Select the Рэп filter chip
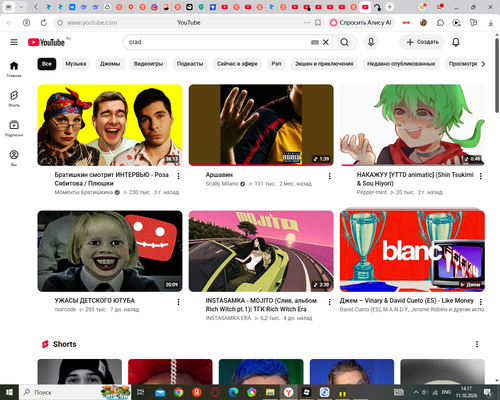This screenshot has width=500, height=400. click(x=276, y=64)
